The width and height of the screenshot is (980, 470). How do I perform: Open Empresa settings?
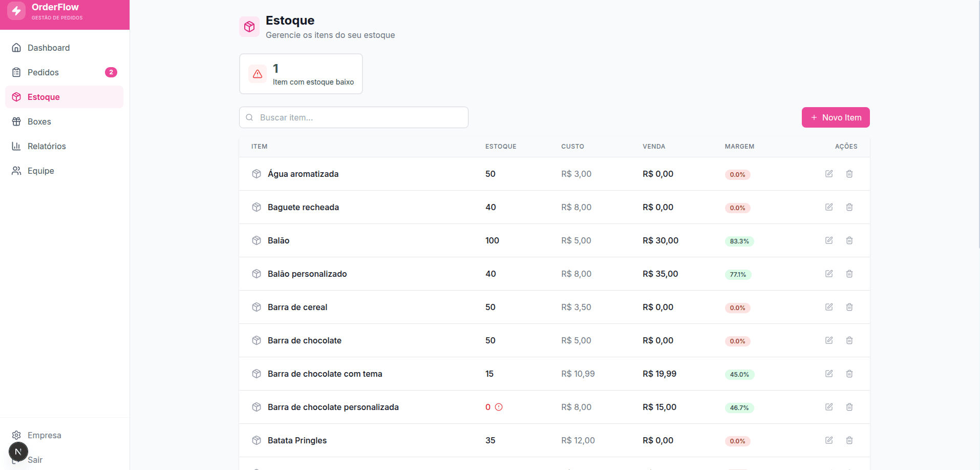(44, 435)
